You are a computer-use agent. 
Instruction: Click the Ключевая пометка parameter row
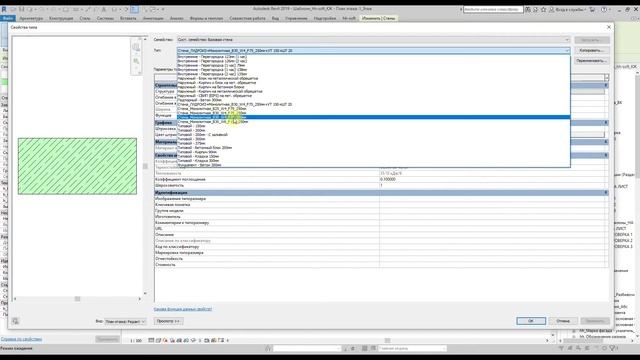click(381, 204)
